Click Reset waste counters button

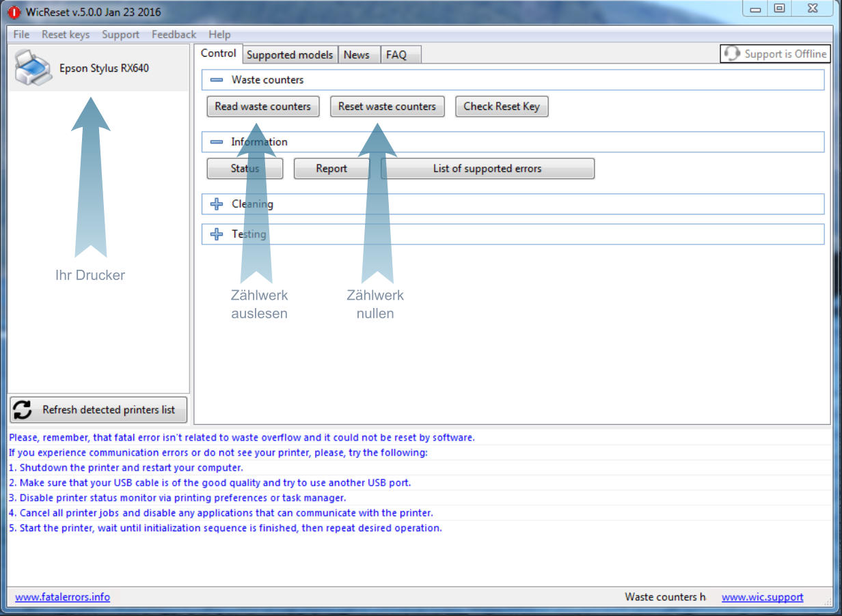pyautogui.click(x=387, y=107)
